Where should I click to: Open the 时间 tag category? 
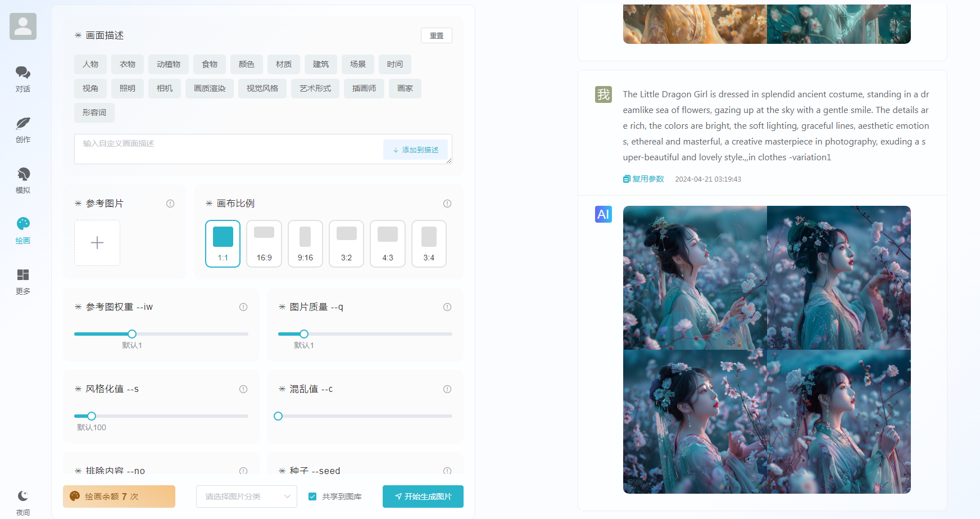395,64
